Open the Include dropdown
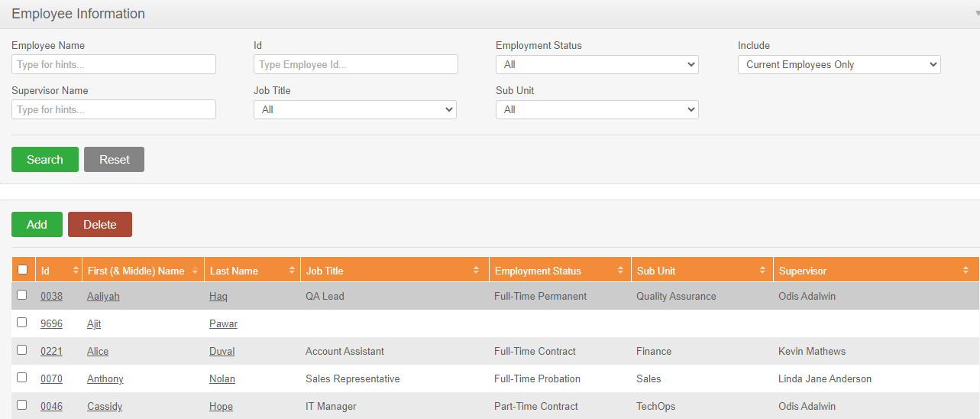 pos(839,65)
